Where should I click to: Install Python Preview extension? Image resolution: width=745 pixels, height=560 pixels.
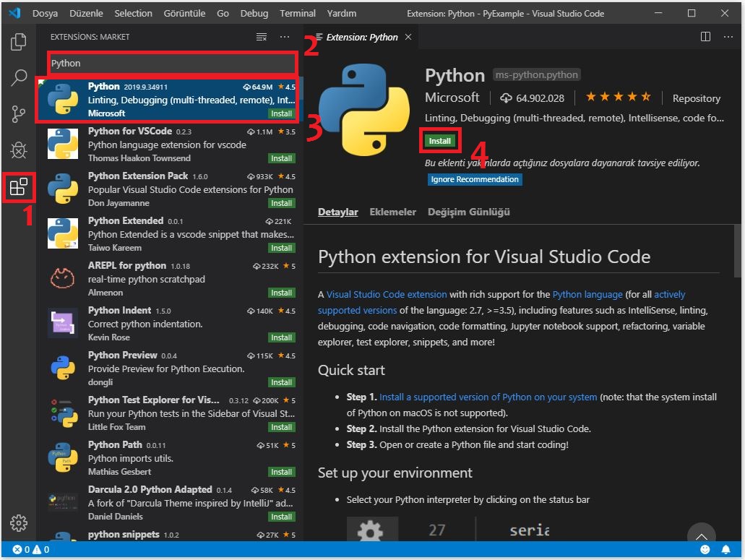click(x=281, y=382)
